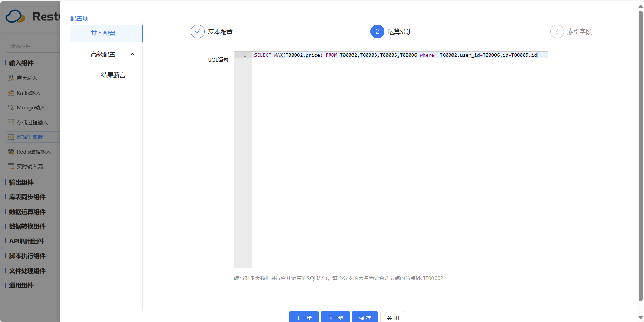The width and height of the screenshot is (644, 322).
Task: Expand the 库表同步组件 section
Action: pos(27,197)
